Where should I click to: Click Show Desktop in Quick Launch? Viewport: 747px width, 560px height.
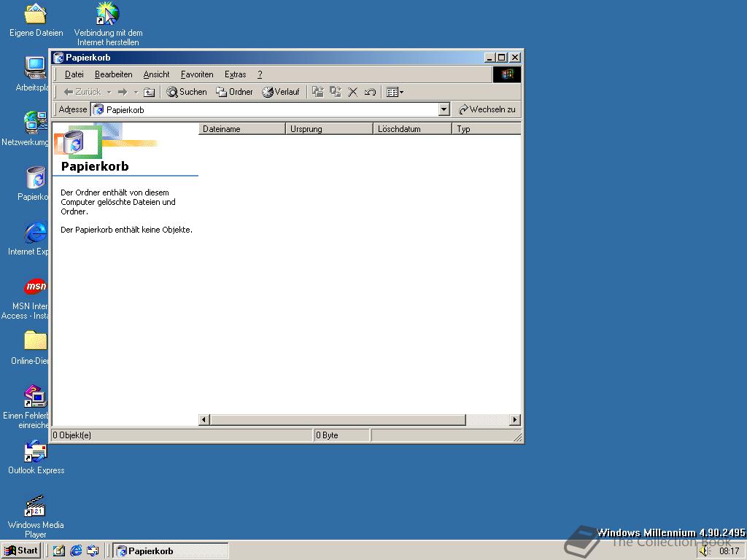tap(60, 551)
